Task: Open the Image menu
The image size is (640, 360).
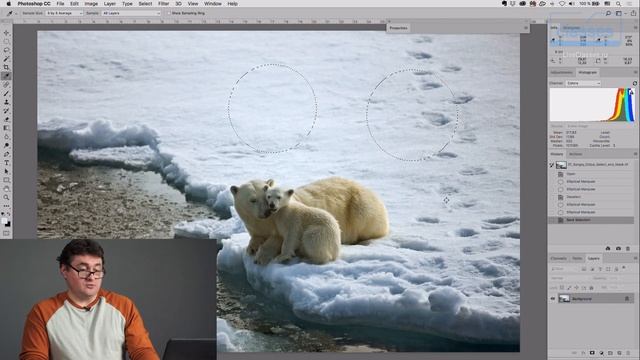Action: (91, 4)
